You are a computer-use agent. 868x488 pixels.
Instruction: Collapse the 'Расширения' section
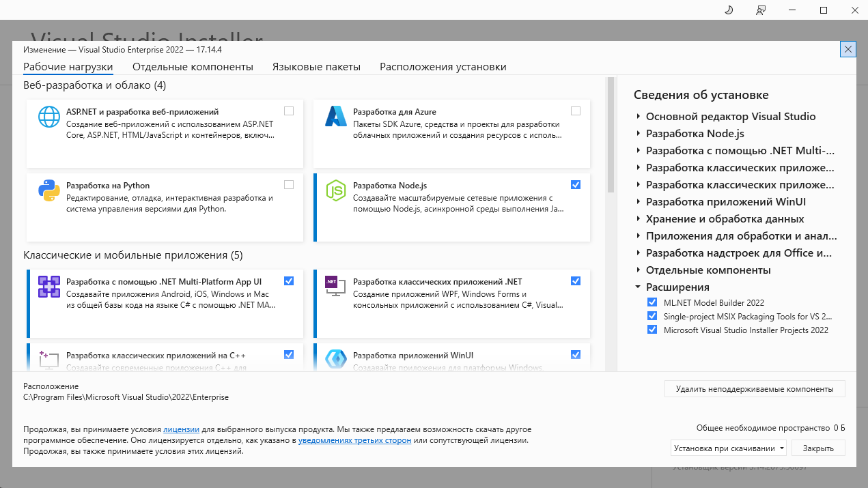point(638,287)
